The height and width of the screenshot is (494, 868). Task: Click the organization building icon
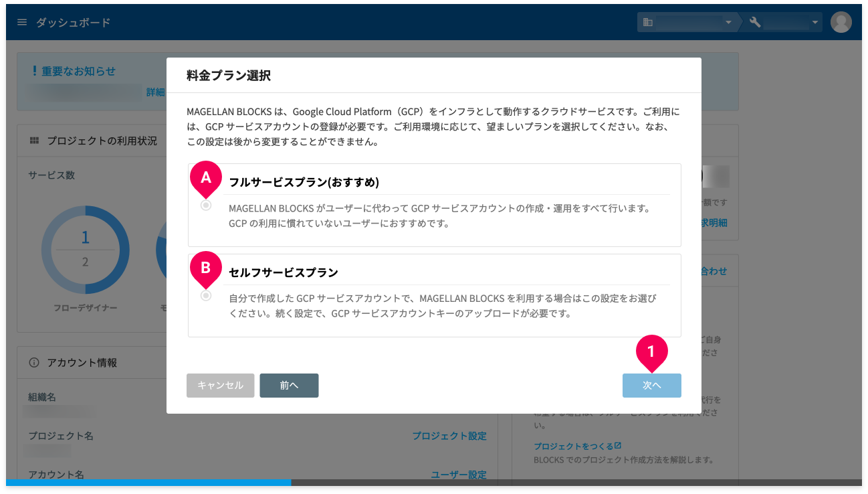[647, 22]
